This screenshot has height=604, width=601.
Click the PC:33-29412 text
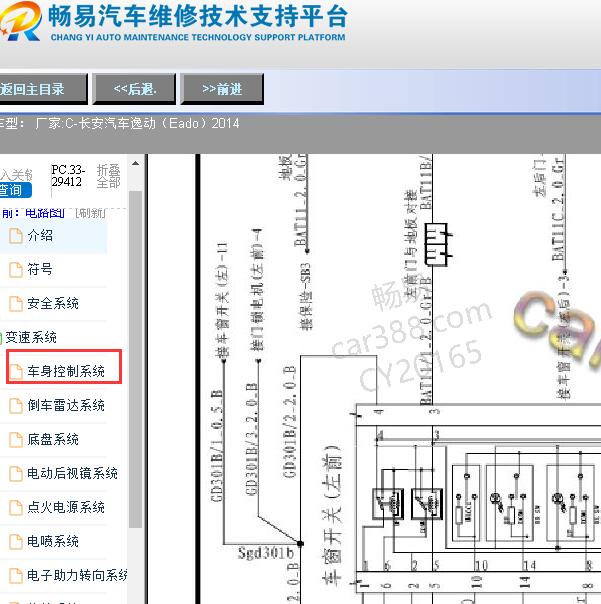click(x=68, y=176)
